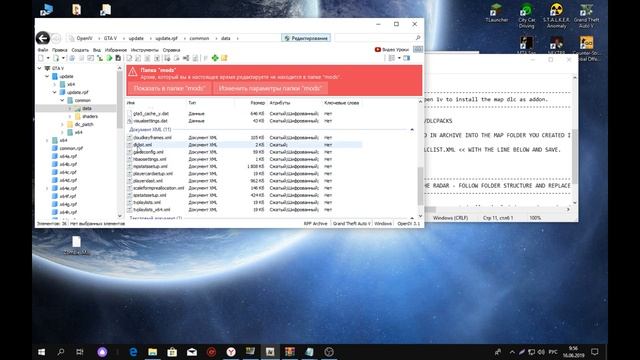This screenshot has width=640, height=360.
Task: Open taskbar Search
Action: tap(61, 352)
